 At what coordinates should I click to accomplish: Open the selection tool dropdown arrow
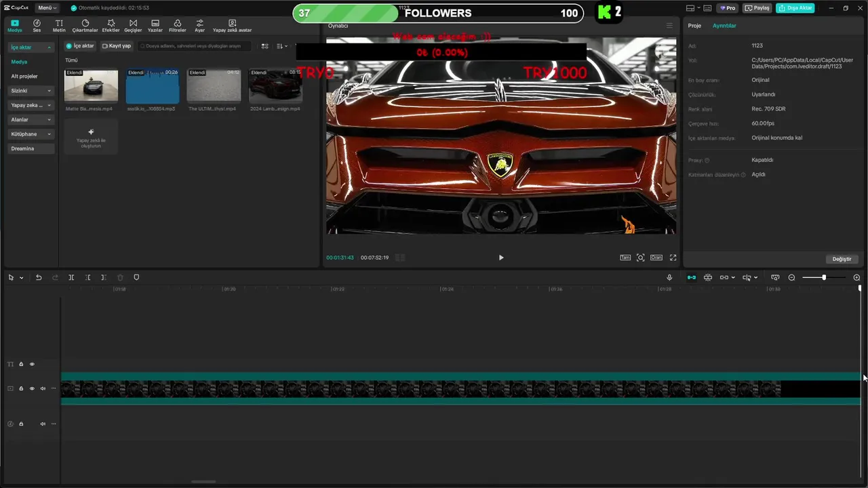(21, 278)
